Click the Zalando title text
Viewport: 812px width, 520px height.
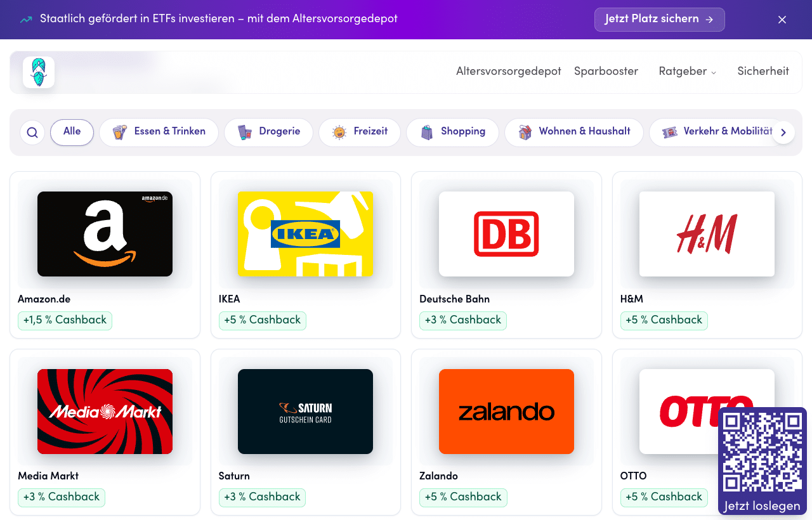438,476
